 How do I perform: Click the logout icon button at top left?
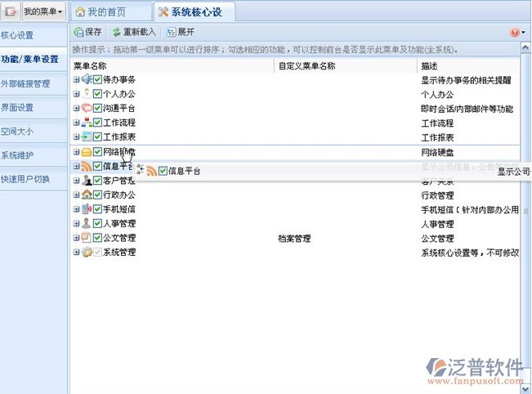tap(11, 12)
